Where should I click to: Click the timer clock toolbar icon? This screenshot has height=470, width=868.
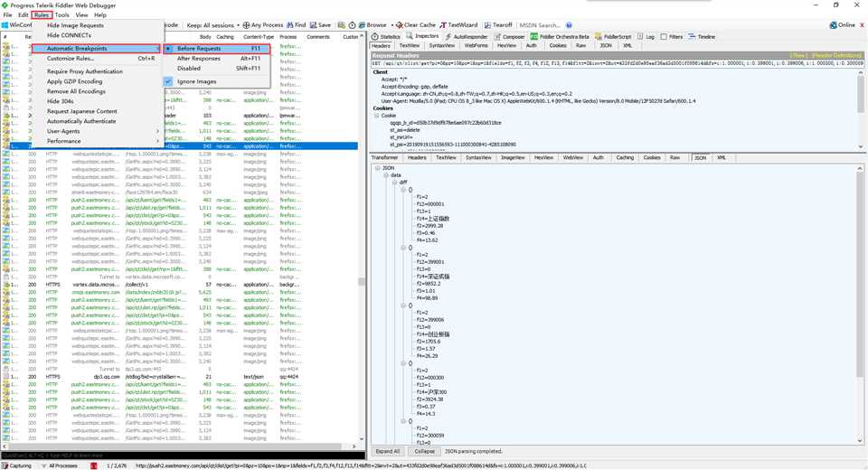click(x=352, y=25)
